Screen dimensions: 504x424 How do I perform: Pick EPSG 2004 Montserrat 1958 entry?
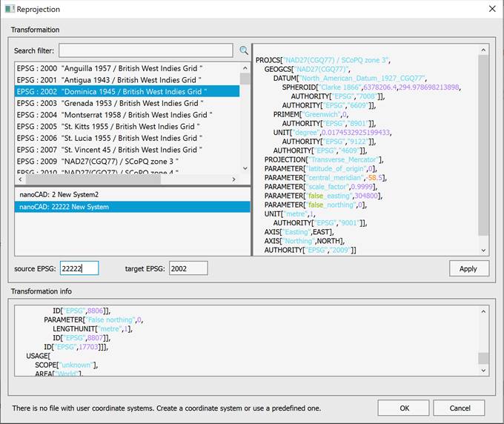(126, 115)
